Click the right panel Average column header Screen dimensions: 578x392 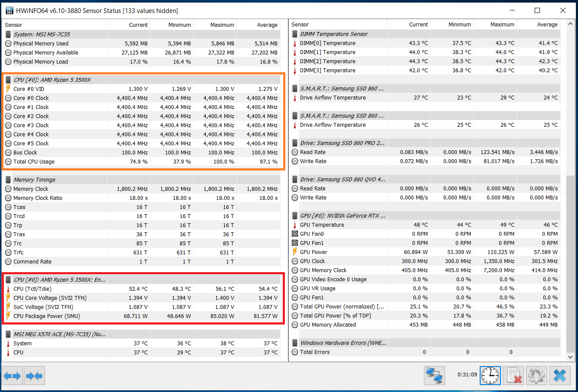pyautogui.click(x=538, y=24)
